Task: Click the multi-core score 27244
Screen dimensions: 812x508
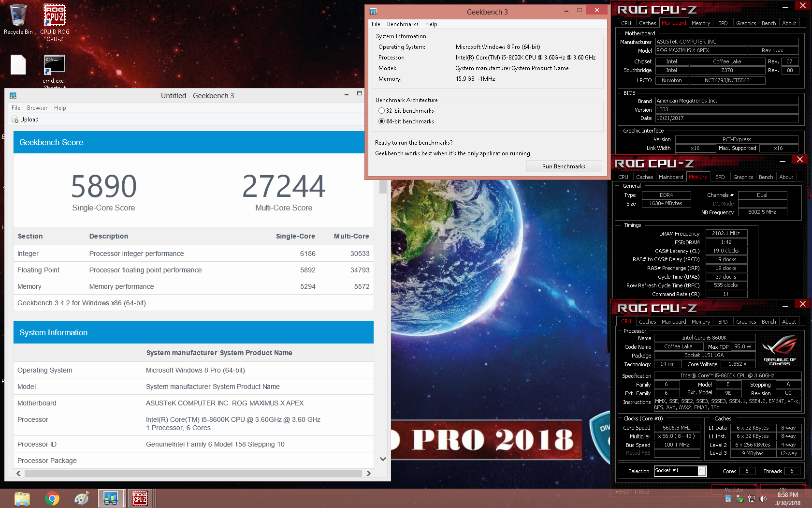Action: (x=284, y=186)
